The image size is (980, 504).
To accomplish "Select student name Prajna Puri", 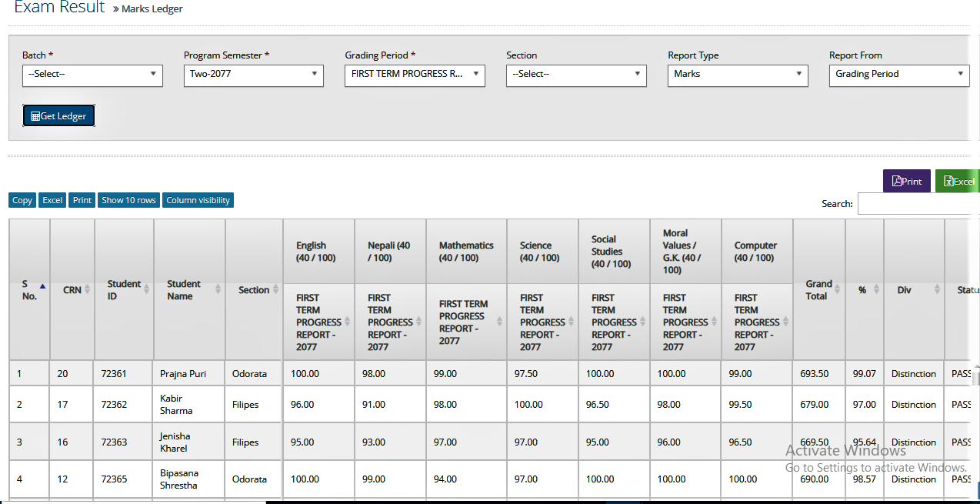I will 183,374.
